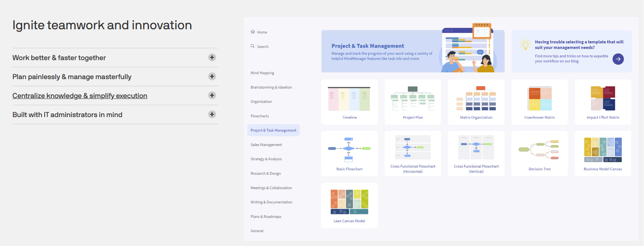Choose the Matrix Organization template icon
The image size is (644, 246).
pos(476,99)
